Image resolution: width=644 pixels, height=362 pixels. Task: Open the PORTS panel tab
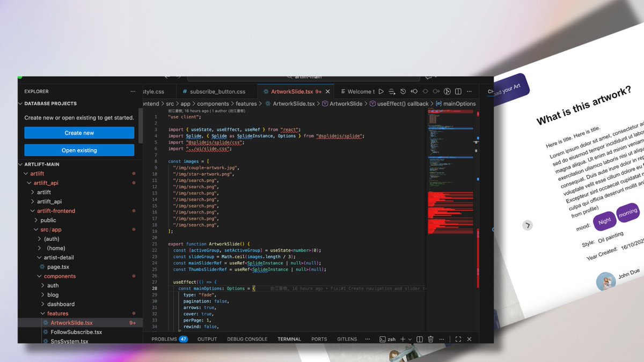pyautogui.click(x=319, y=339)
